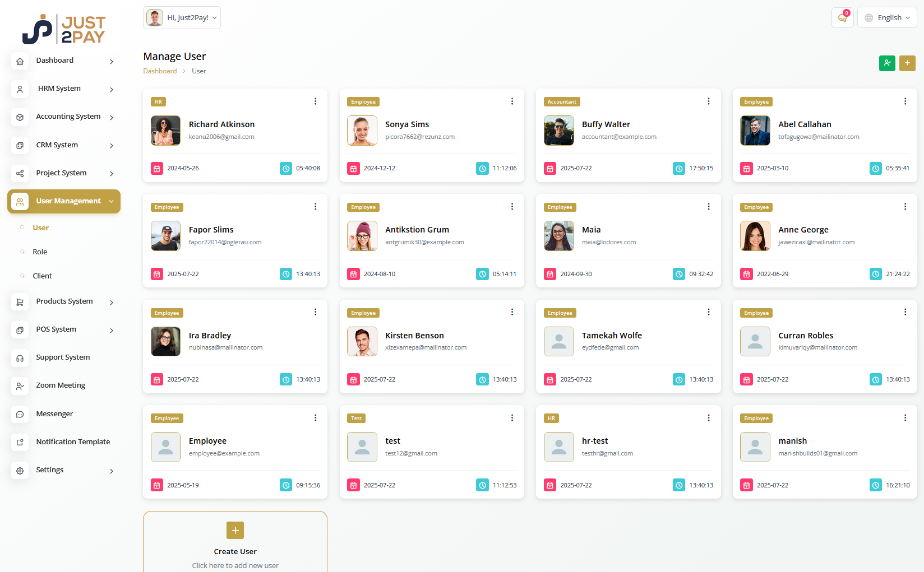The image size is (924, 572).
Task: Click the Create User card
Action: 235,542
